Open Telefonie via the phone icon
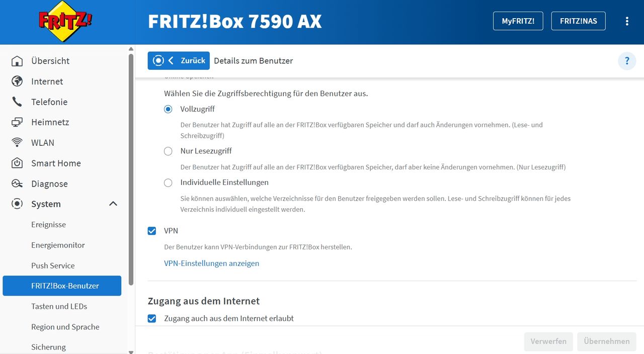 [x=17, y=102]
